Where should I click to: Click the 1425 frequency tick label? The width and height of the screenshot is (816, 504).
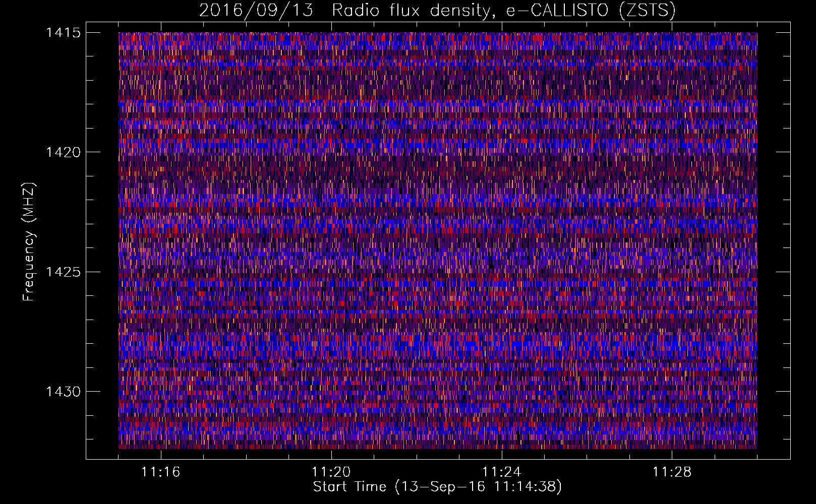pos(63,272)
